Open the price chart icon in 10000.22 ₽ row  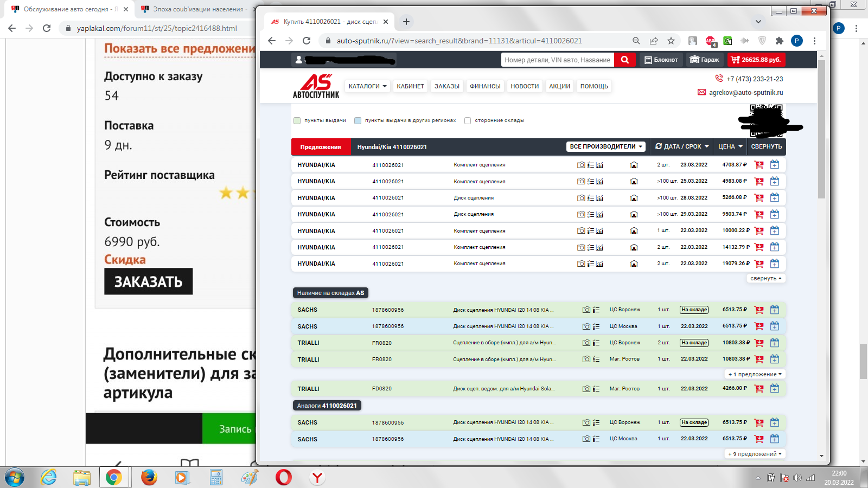(x=599, y=231)
